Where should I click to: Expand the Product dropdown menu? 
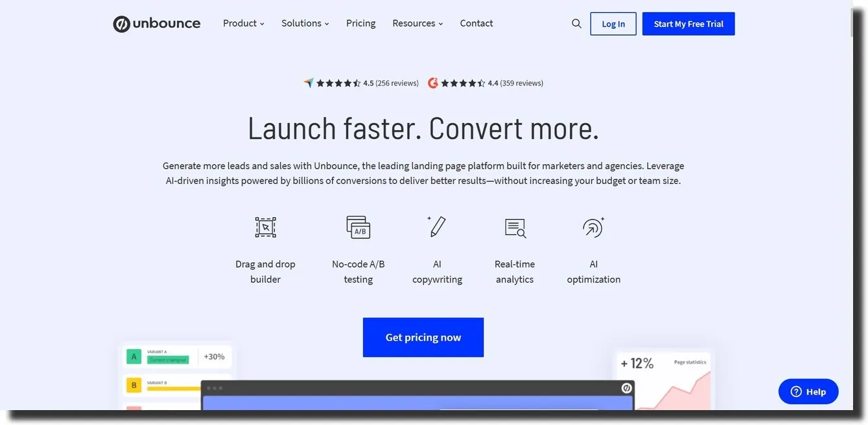(x=243, y=23)
